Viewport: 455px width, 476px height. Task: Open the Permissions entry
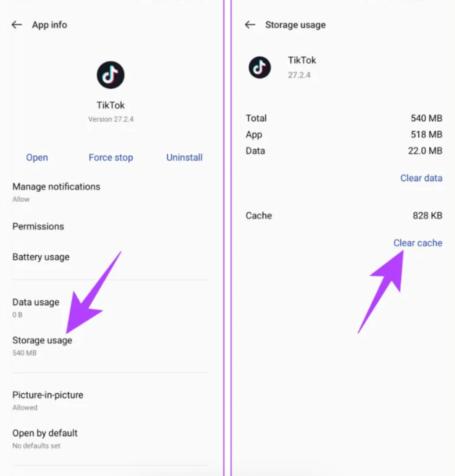pyautogui.click(x=38, y=226)
